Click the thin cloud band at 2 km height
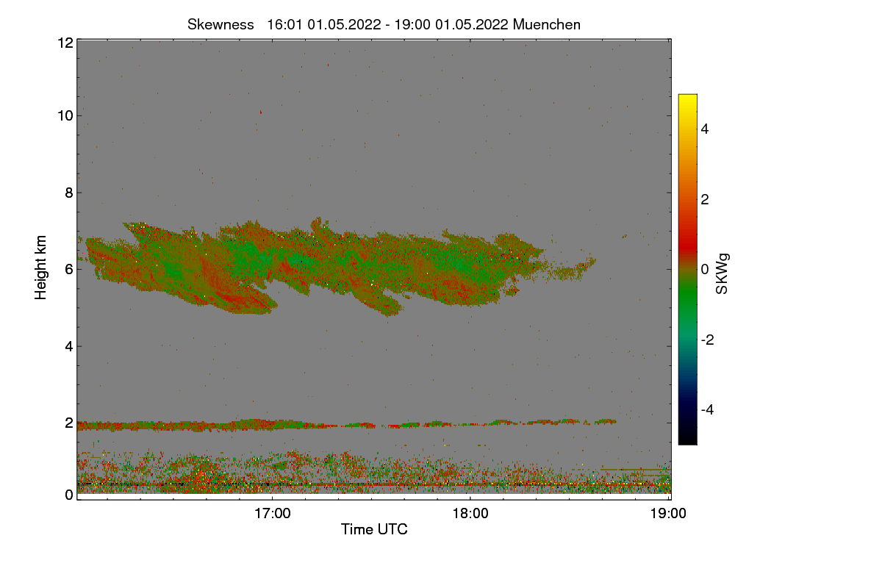 click(345, 424)
